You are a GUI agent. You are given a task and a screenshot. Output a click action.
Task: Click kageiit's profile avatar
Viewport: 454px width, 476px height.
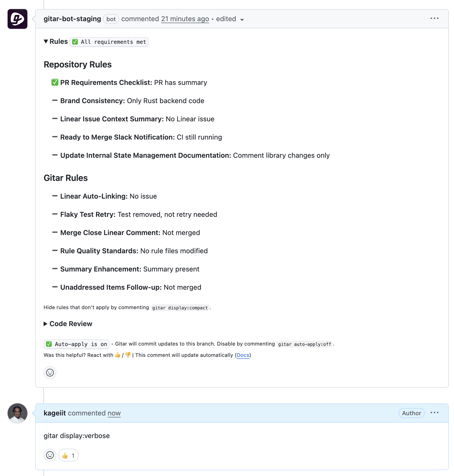click(17, 413)
